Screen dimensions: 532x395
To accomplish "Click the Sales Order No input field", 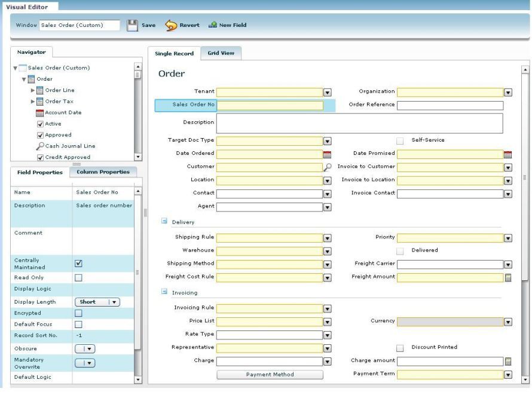I will 270,105.
